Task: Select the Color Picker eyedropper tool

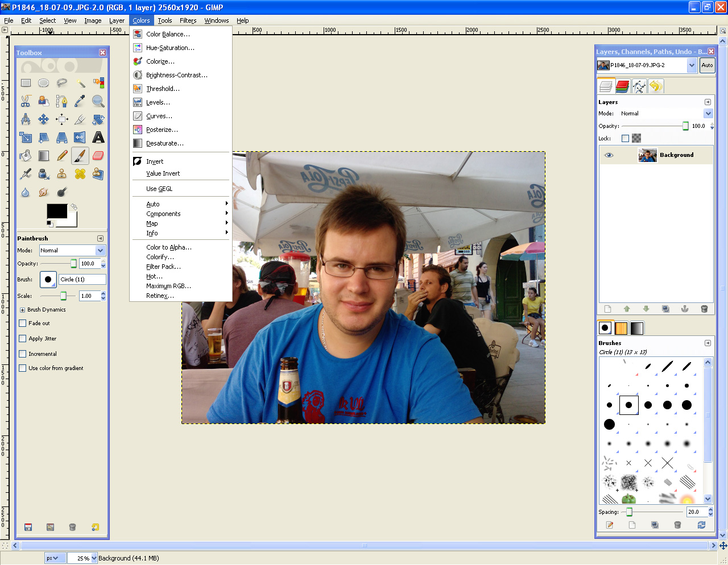Action: click(80, 101)
